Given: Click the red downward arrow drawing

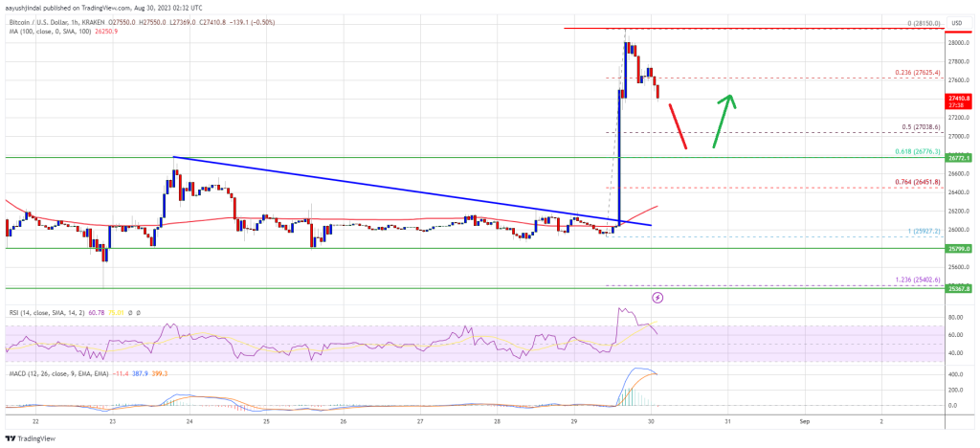Looking at the screenshot, I should (x=679, y=126).
